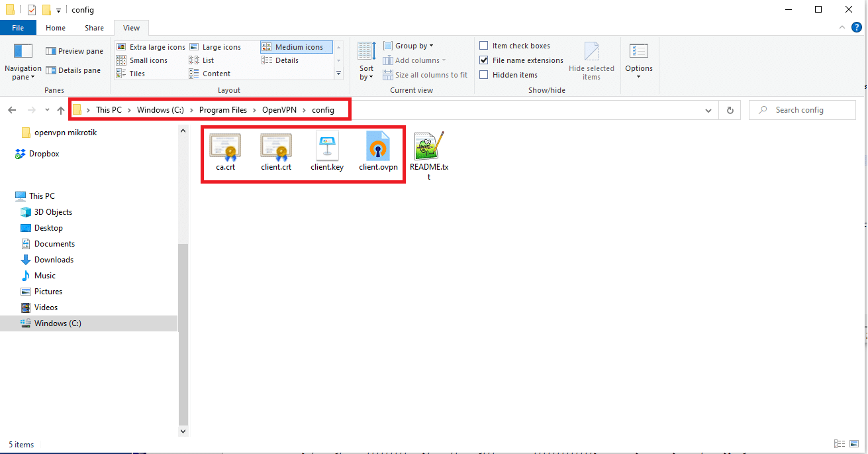
Task: Navigate to Program Files in address bar
Action: click(x=223, y=110)
